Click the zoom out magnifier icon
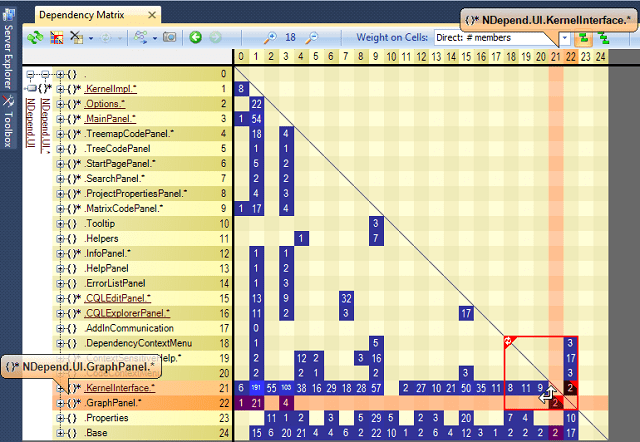Image resolution: width=640 pixels, height=442 pixels. [x=312, y=38]
